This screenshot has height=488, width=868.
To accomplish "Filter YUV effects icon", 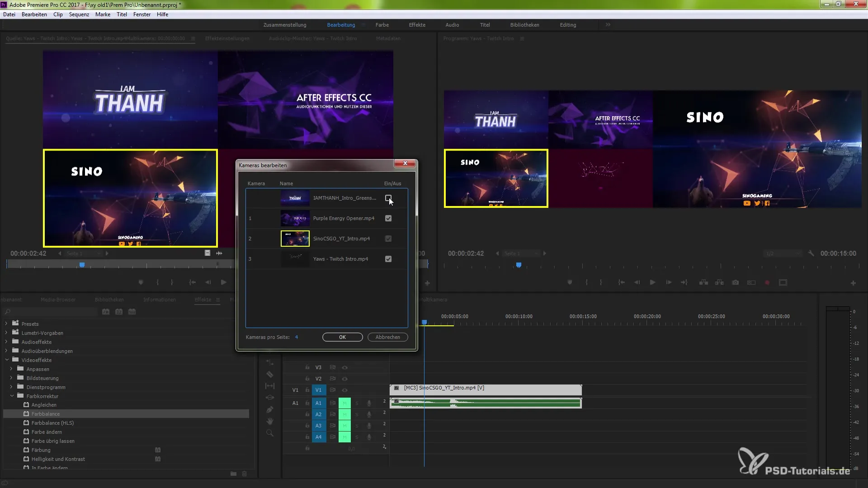I will (x=132, y=312).
